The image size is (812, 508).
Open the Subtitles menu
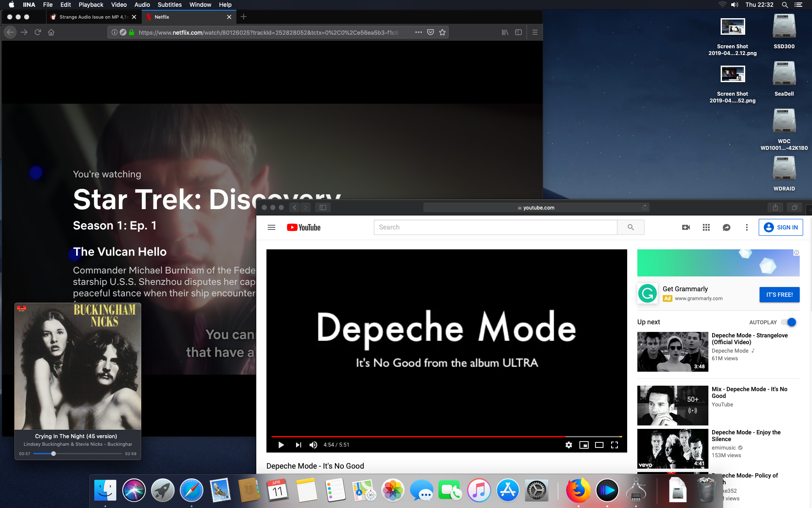170,5
